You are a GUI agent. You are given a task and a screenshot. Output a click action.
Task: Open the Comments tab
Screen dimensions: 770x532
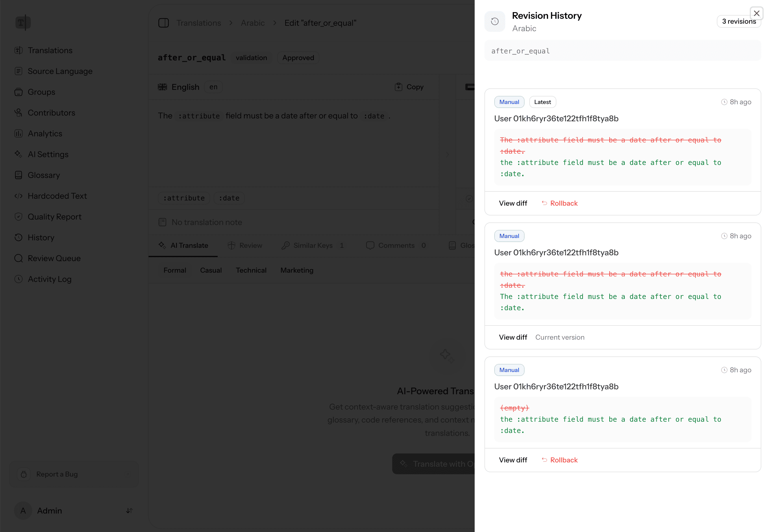click(396, 246)
